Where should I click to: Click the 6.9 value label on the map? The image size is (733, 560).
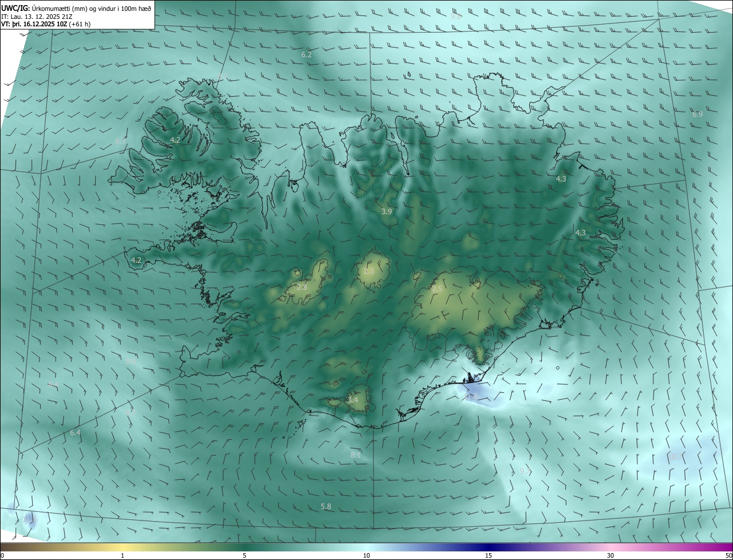point(697,115)
